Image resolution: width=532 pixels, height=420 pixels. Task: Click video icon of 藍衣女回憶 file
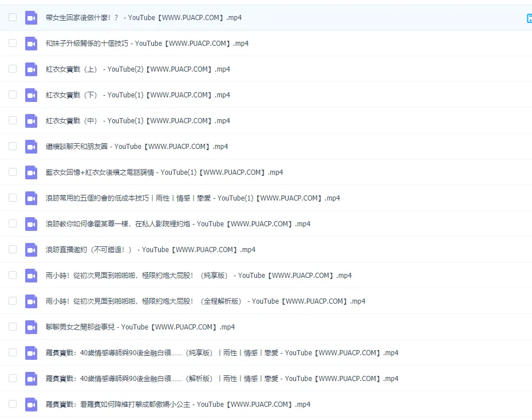[x=31, y=172]
